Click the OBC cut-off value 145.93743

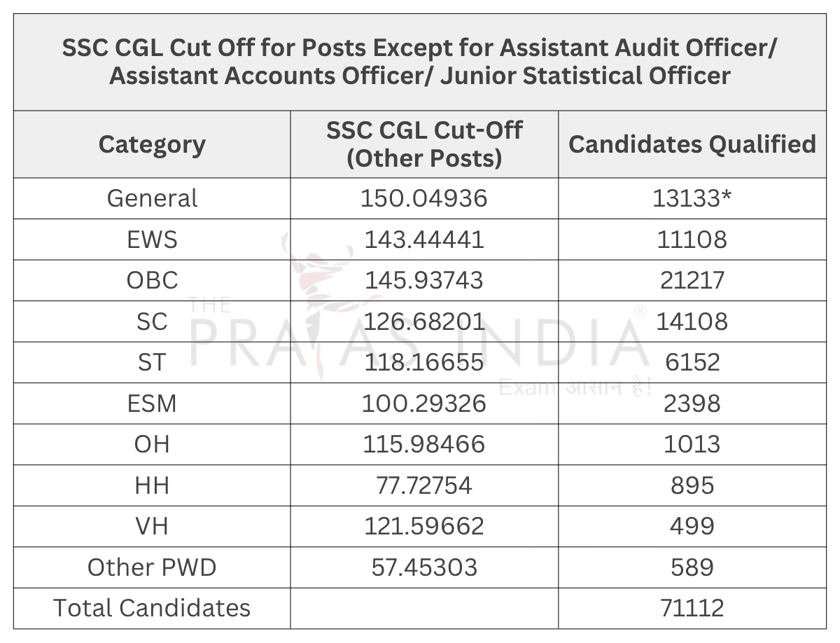tap(424, 280)
